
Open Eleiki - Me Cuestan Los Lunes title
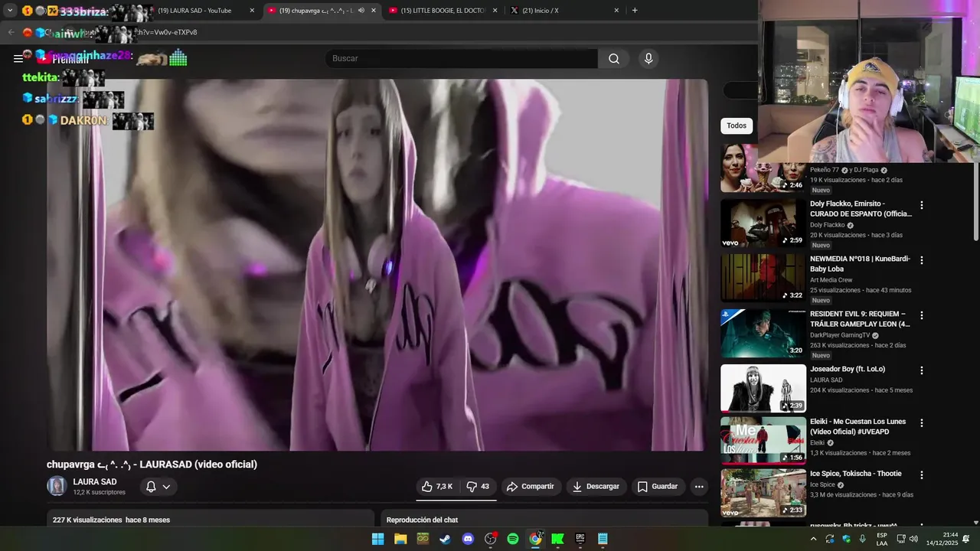(x=858, y=427)
